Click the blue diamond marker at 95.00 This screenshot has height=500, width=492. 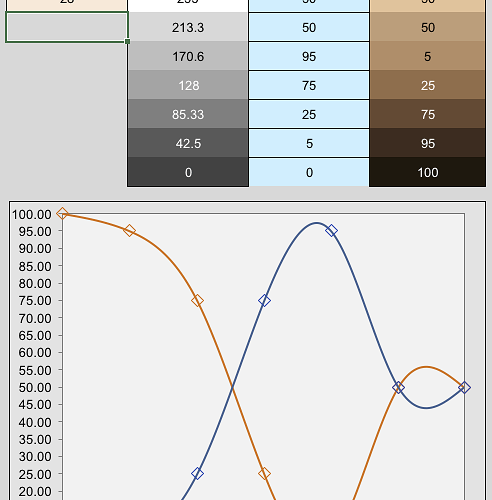tap(331, 231)
